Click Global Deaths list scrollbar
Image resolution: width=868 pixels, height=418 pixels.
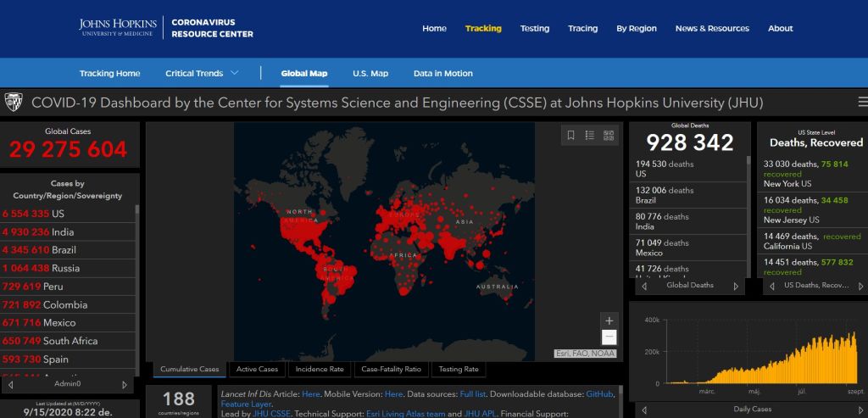coord(748,216)
